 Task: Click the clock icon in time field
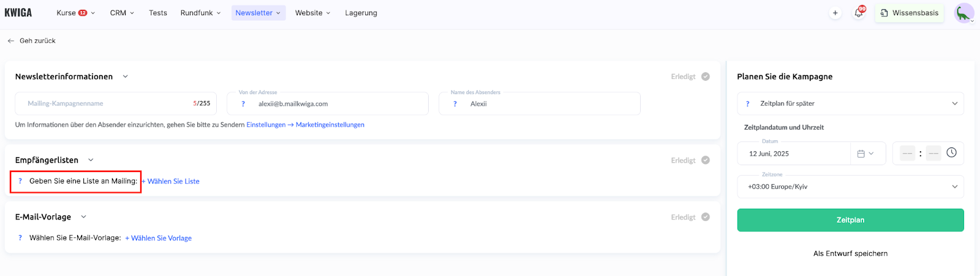(951, 153)
